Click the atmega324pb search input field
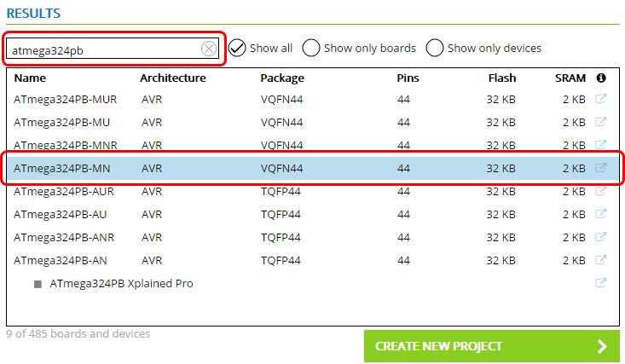This screenshot has width=625, height=364. point(102,49)
